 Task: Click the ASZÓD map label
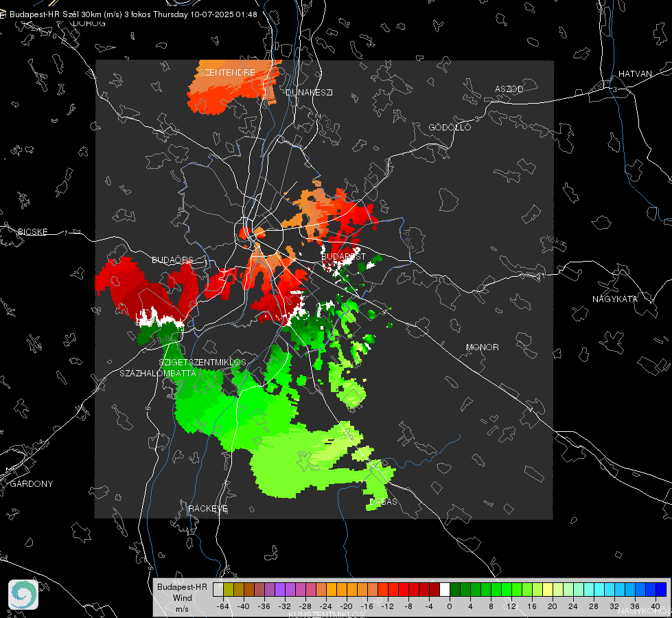(x=509, y=89)
